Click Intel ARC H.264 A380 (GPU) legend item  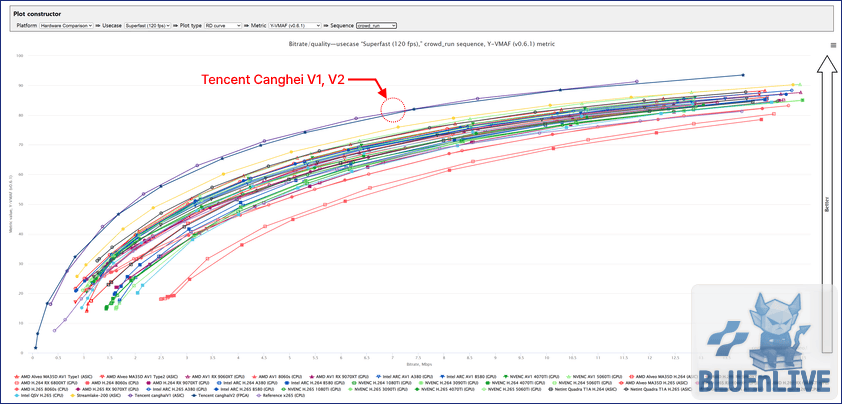247,383
